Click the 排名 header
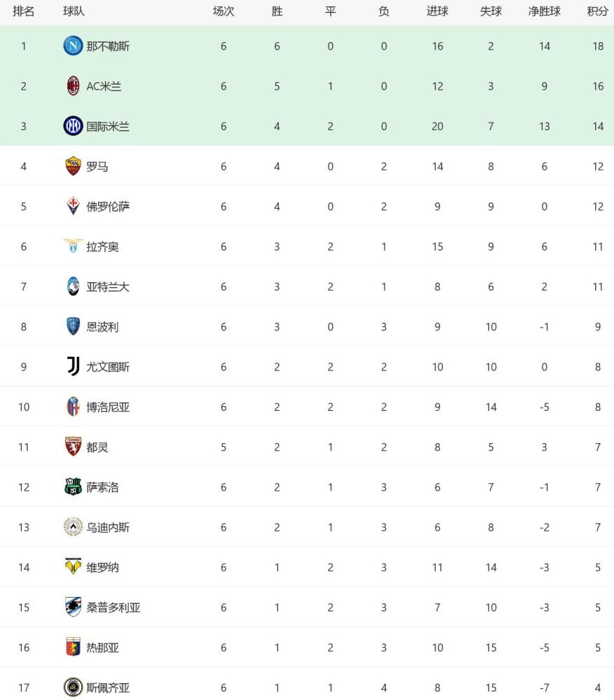The width and height of the screenshot is (614, 700). tap(24, 11)
